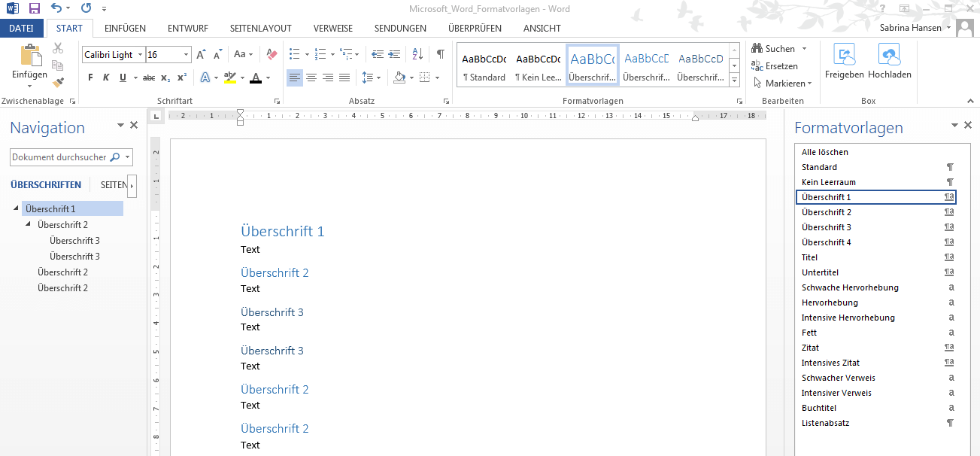980x456 pixels.
Task: Apply superscript formatting
Action: pos(183,78)
